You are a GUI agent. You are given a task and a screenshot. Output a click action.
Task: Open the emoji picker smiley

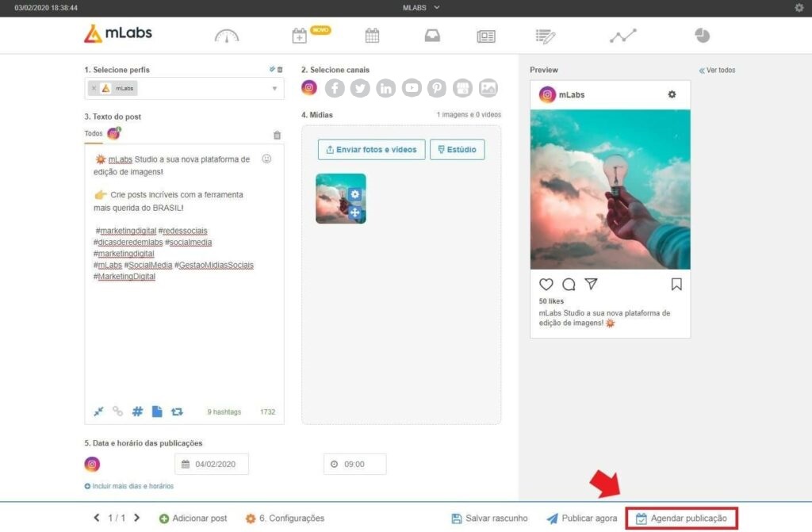click(x=266, y=159)
